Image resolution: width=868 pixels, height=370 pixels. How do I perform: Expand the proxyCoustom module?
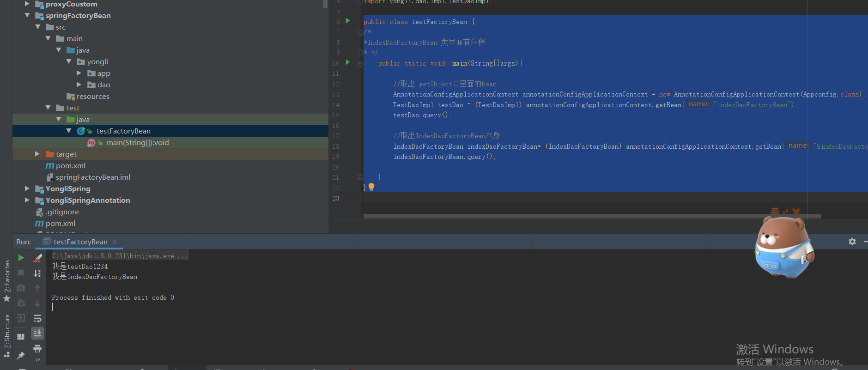coord(27,4)
